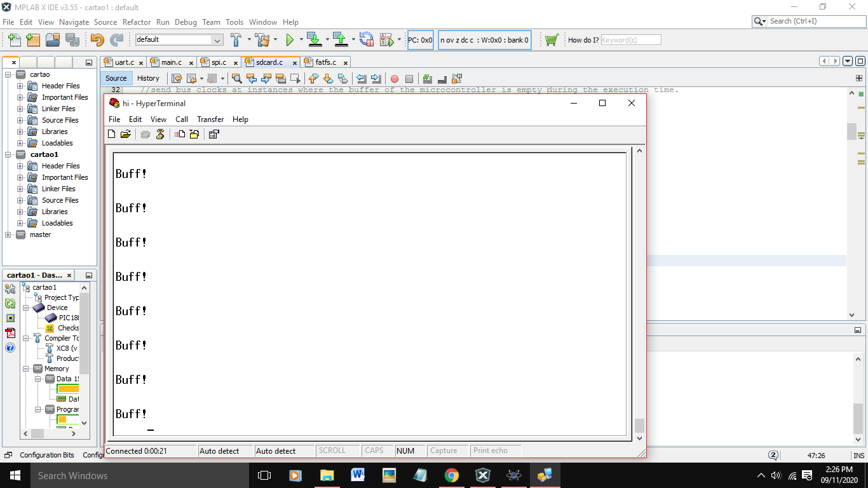Click the Build Project hammer icon
This screenshot has height=488, width=868.
[x=236, y=39]
